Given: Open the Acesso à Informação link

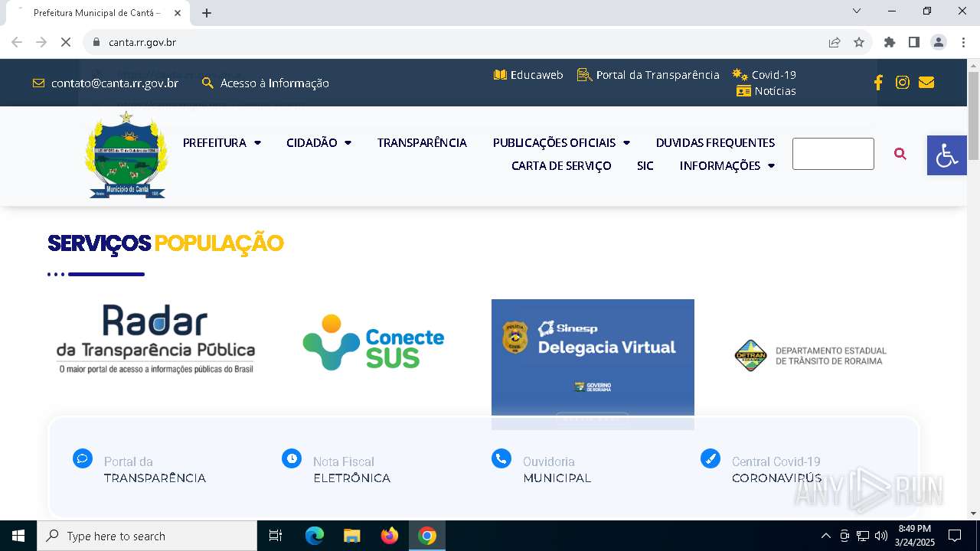Looking at the screenshot, I should [275, 83].
